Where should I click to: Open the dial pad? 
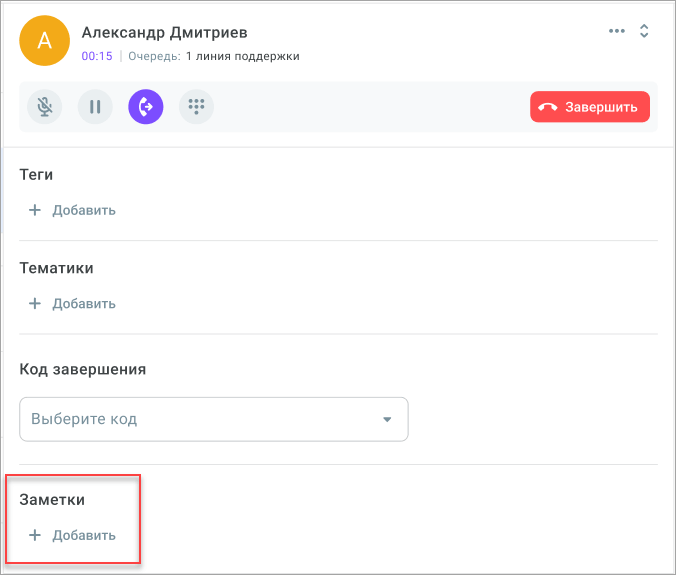point(196,106)
